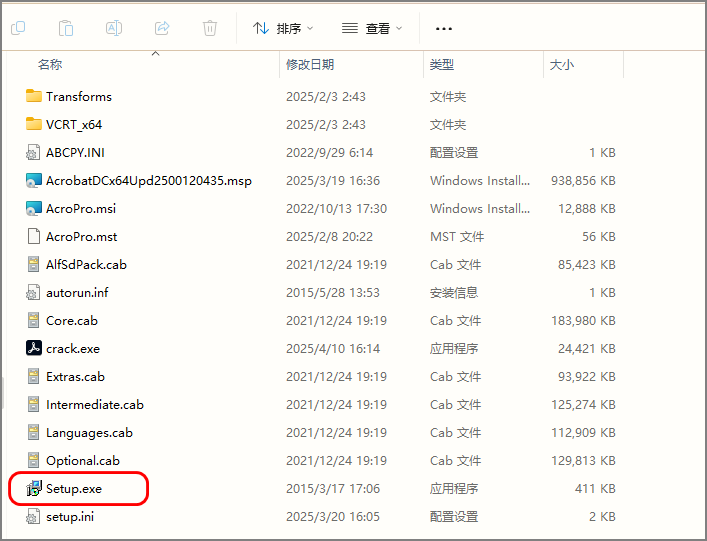The image size is (707, 541).
Task: Click the Share toolbar icon
Action: (x=162, y=28)
